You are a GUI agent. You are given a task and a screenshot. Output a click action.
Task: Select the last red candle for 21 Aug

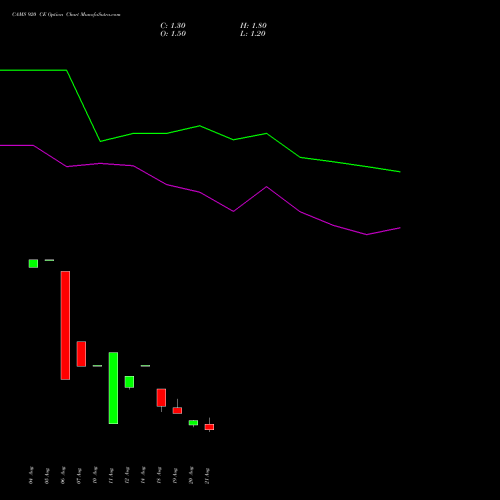tap(209, 427)
